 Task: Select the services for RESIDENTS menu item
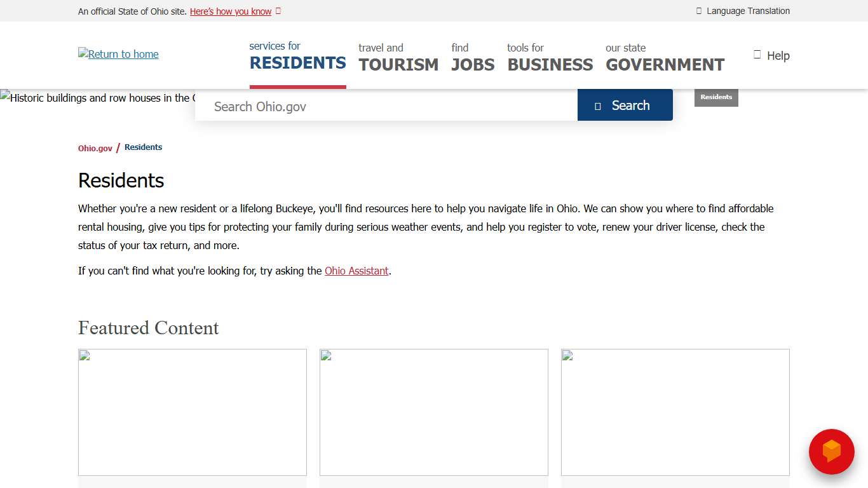(297, 57)
